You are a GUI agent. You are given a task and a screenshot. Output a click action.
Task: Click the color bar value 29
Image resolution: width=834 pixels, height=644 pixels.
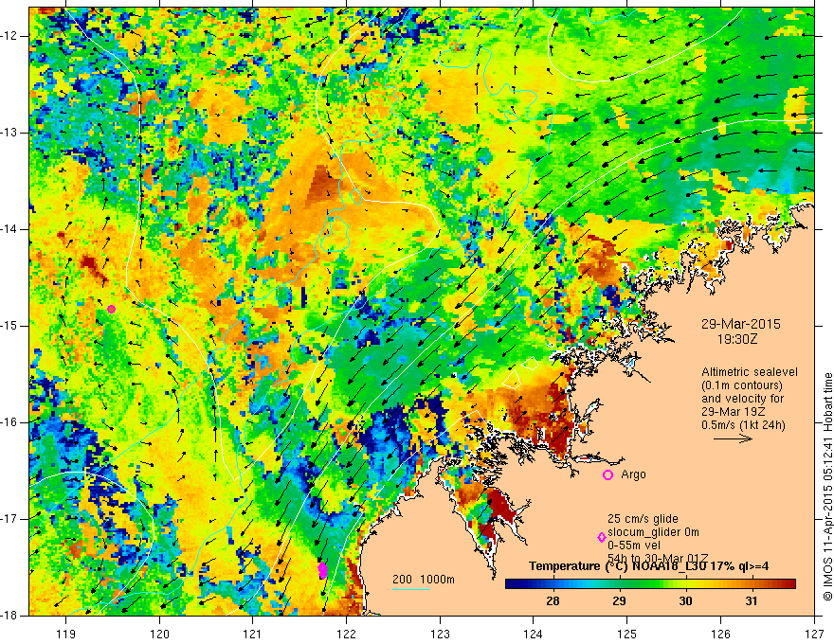pyautogui.click(x=619, y=601)
